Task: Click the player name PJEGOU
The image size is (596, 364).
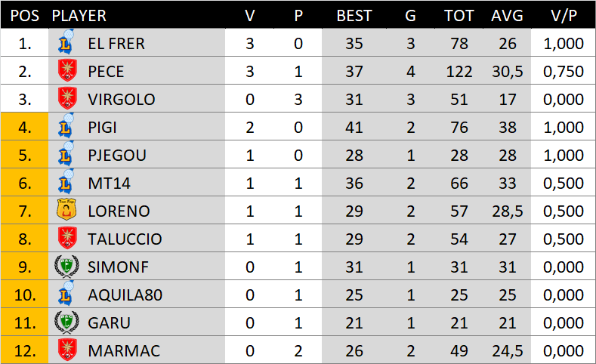Action: [116, 155]
